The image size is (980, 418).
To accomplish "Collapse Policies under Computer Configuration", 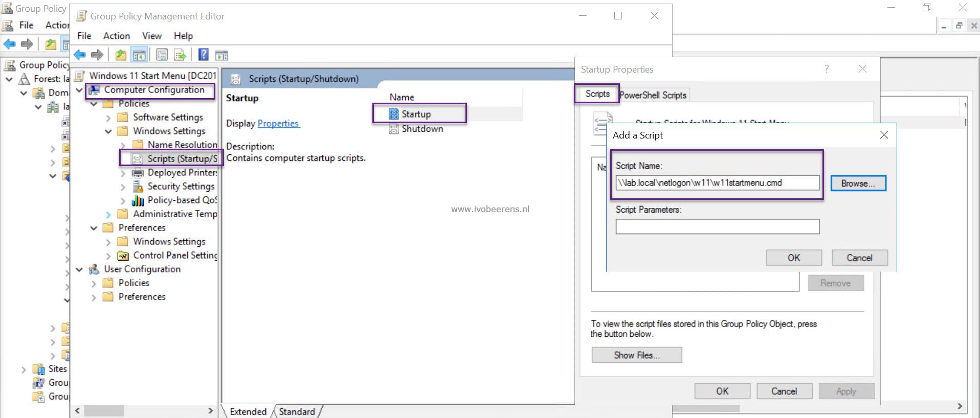I will click(94, 104).
